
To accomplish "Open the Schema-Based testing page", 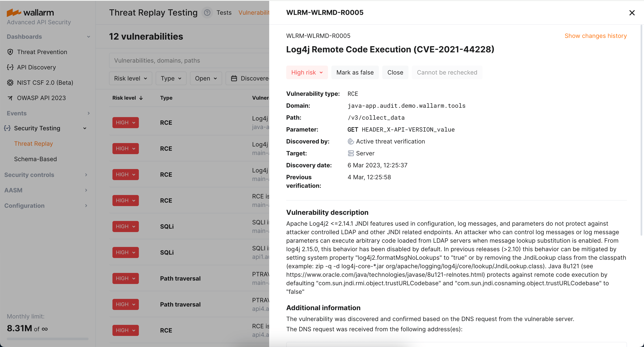I will 35,159.
